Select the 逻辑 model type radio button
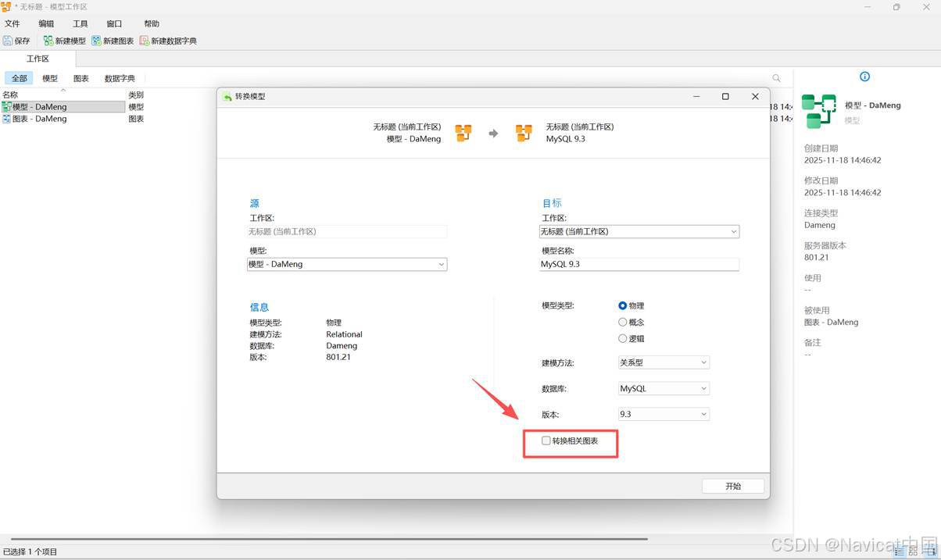 pyautogui.click(x=623, y=339)
